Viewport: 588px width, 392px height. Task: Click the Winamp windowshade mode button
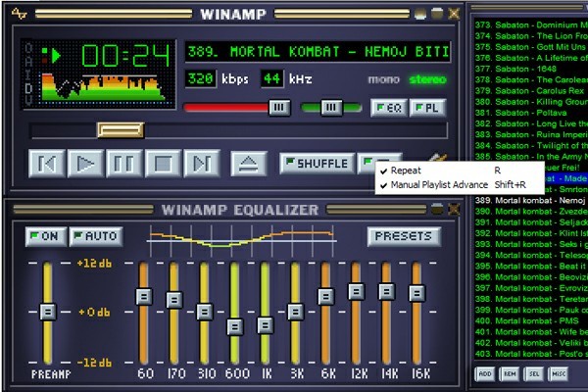[x=437, y=14]
